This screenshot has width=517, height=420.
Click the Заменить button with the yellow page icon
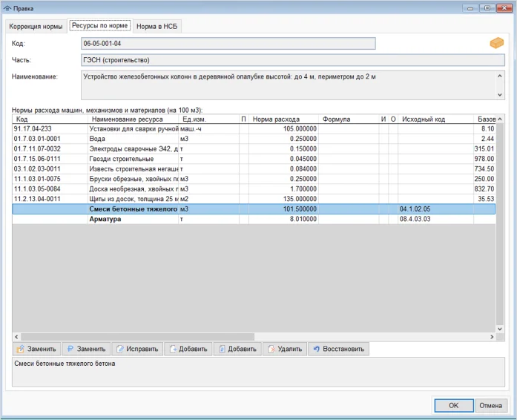[x=36, y=349]
